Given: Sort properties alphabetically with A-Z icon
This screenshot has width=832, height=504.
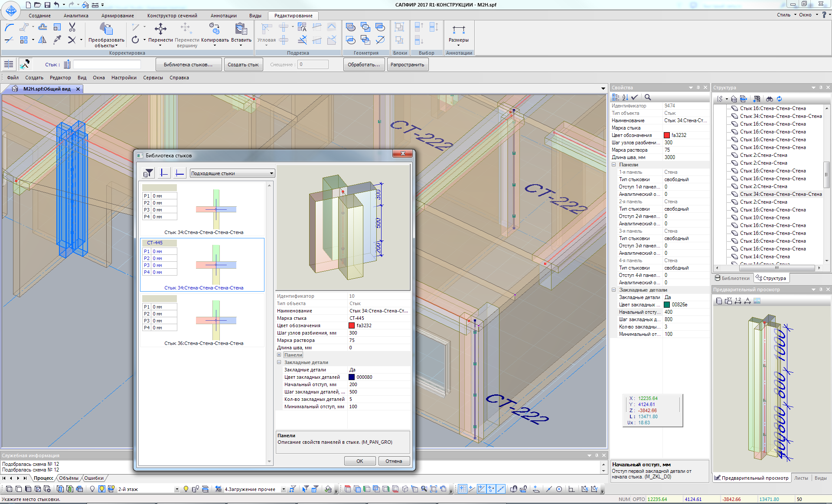Looking at the screenshot, I should (x=625, y=98).
